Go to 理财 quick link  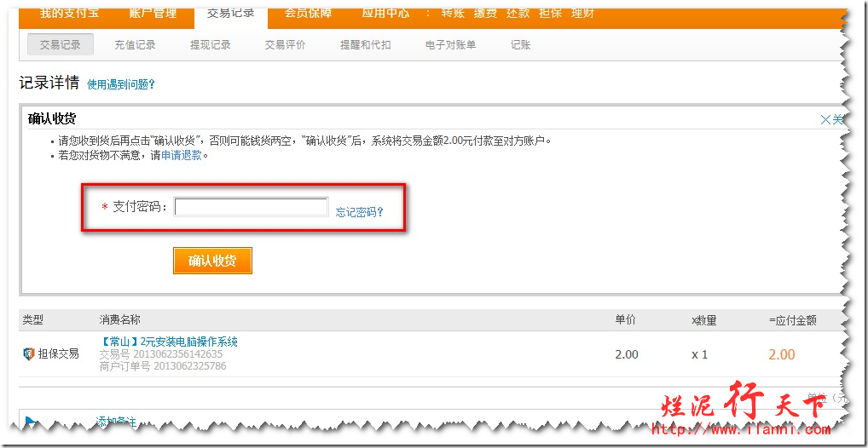[582, 14]
